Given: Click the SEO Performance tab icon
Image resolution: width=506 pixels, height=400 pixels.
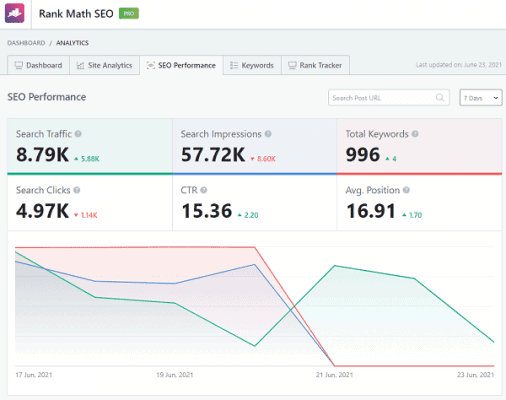Looking at the screenshot, I should [151, 65].
